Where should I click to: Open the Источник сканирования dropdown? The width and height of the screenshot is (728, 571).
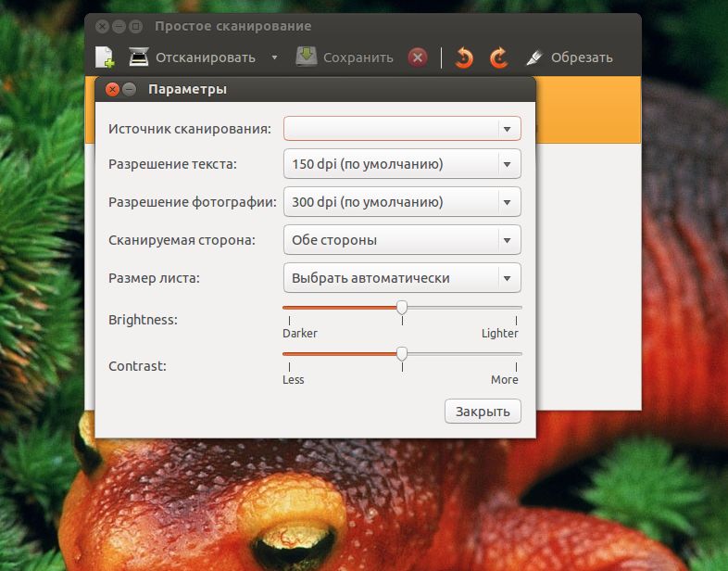402,128
